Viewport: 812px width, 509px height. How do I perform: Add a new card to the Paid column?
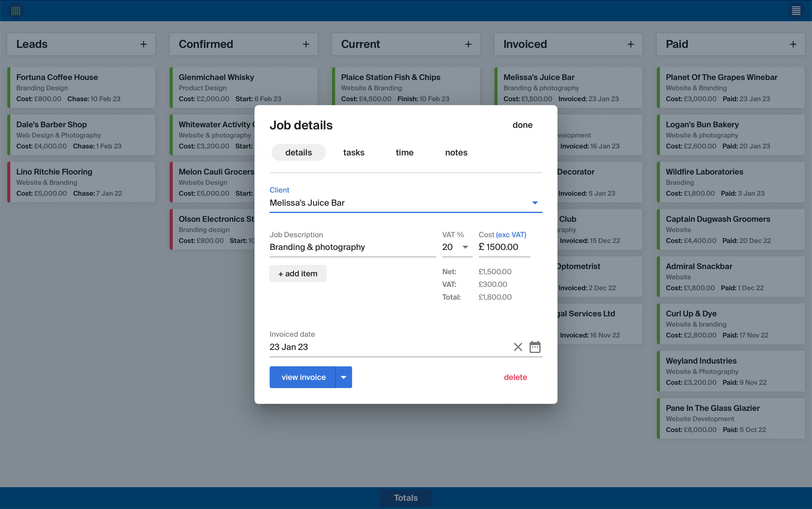[x=794, y=44]
